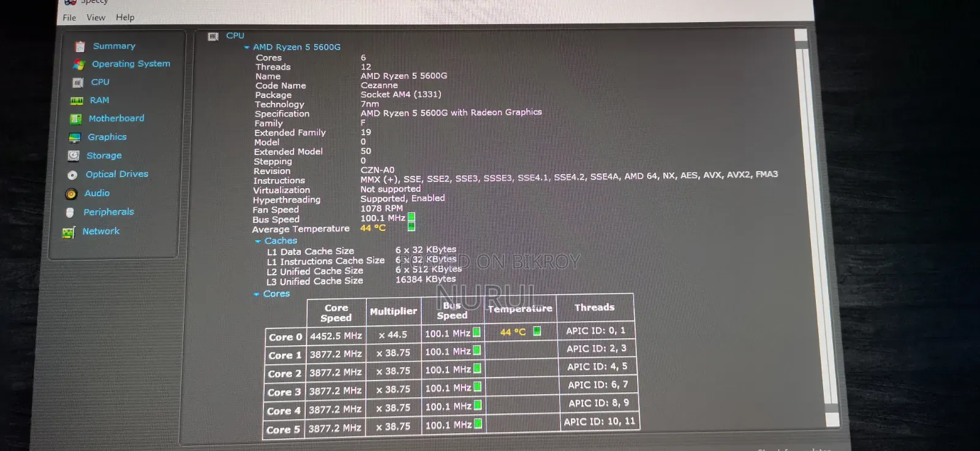The width and height of the screenshot is (980, 451).
Task: Select the Optical Drives sidebar label
Action: tap(117, 174)
